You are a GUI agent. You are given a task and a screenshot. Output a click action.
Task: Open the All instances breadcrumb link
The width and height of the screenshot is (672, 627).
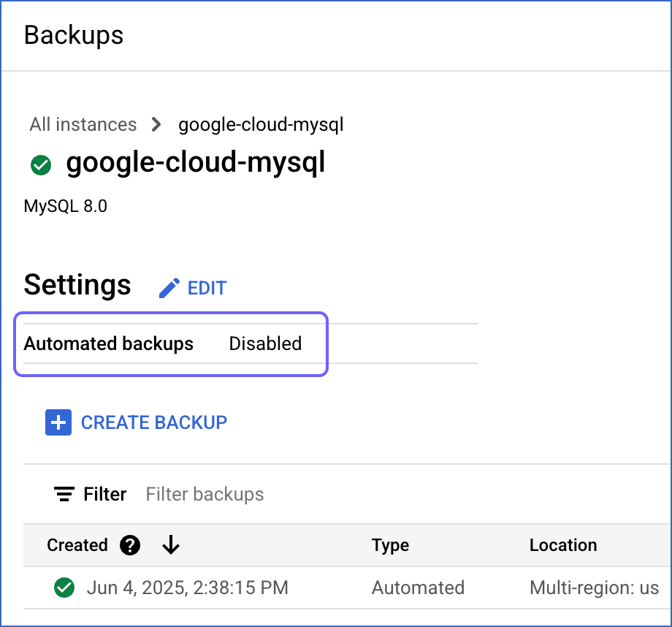83,125
